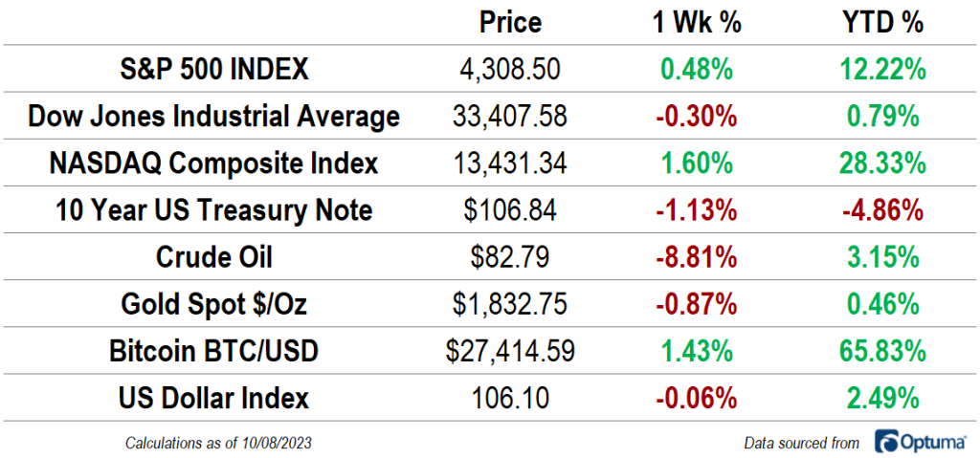Click the Optuma logo icon
This screenshot has height=458, width=980.
[x=884, y=442]
